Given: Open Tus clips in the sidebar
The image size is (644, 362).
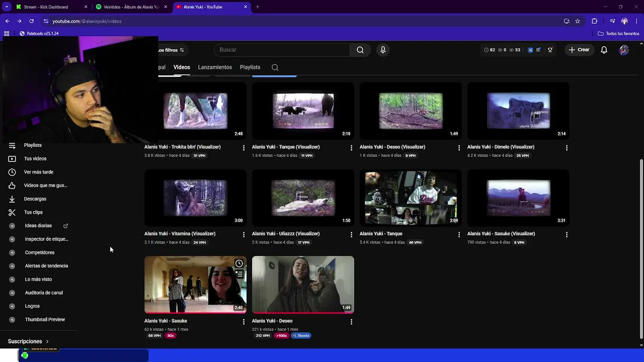Looking at the screenshot, I should (33, 212).
